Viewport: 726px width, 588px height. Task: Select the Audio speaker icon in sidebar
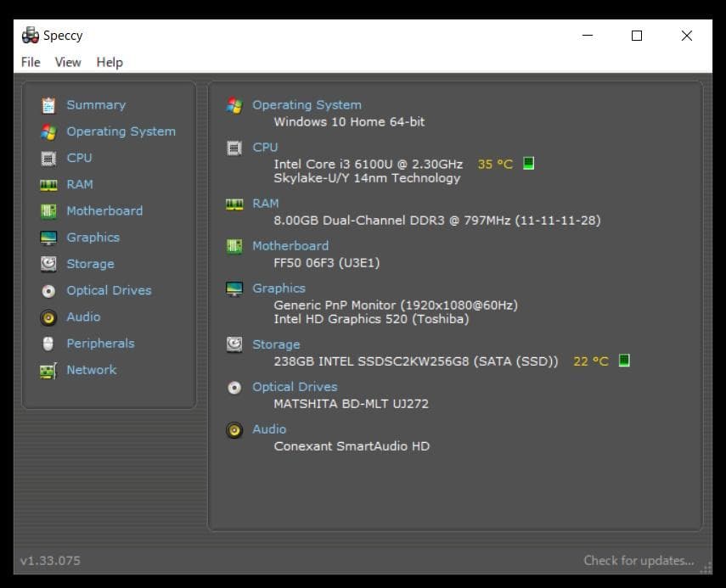pos(49,317)
